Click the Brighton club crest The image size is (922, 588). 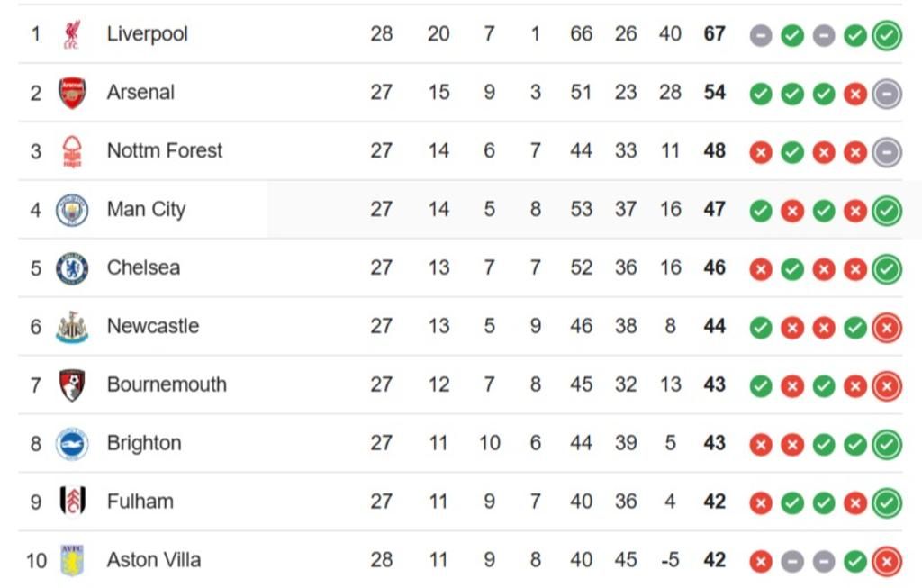pos(72,444)
